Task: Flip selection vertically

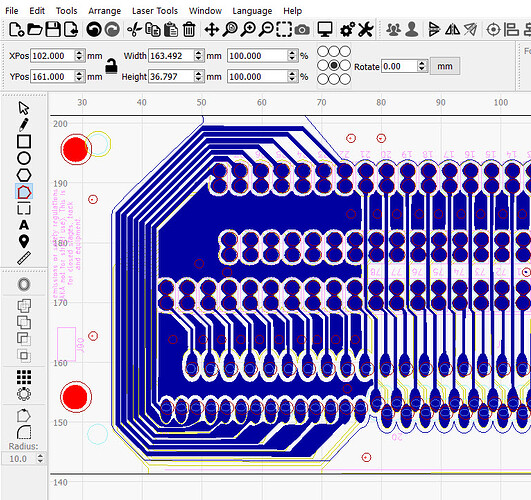Action: click(434, 29)
